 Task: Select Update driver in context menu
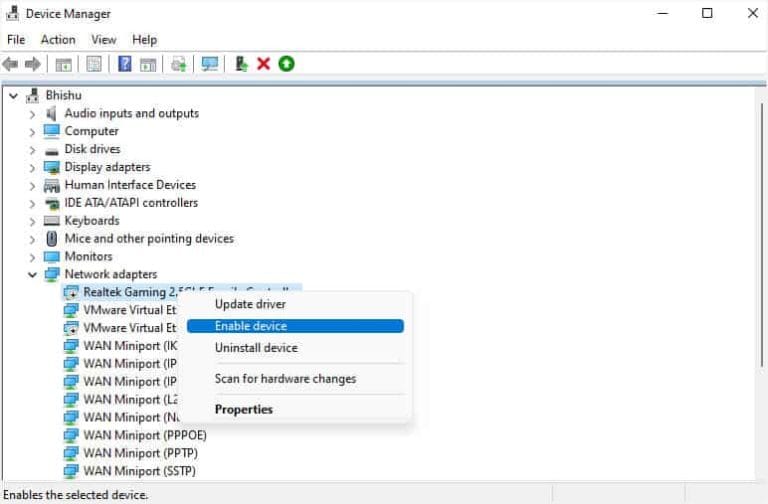click(250, 304)
